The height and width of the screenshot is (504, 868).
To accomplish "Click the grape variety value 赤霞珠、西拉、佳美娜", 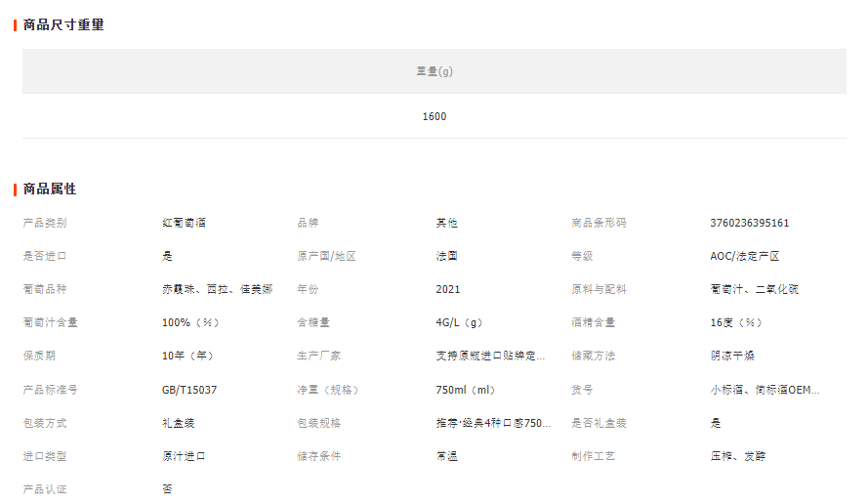I will (x=217, y=289).
